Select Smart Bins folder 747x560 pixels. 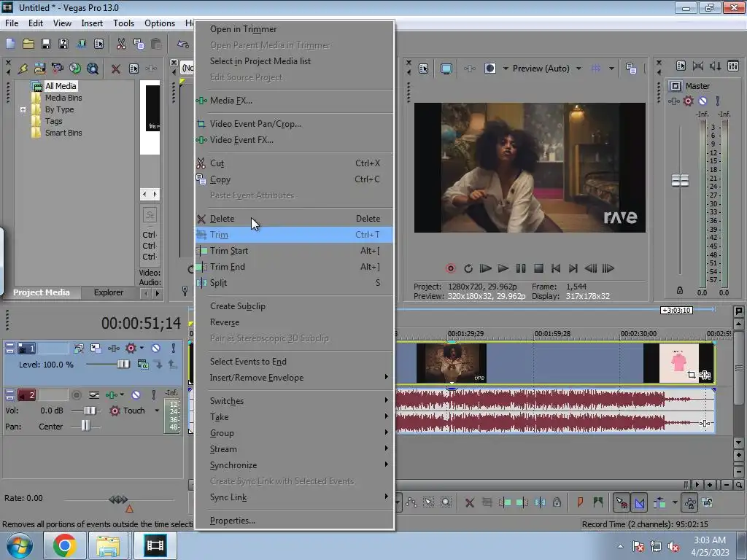point(63,133)
